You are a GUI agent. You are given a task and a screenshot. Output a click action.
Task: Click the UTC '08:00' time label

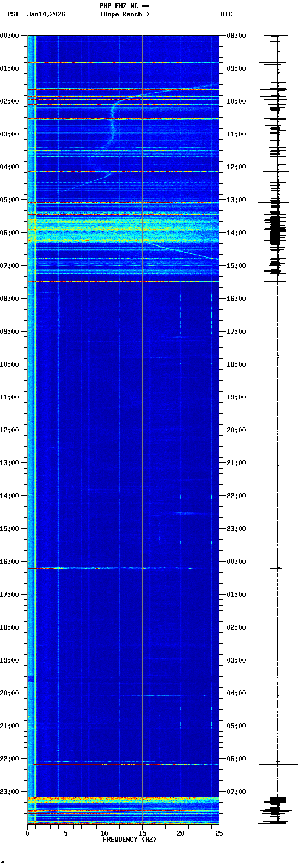pyautogui.click(x=236, y=36)
